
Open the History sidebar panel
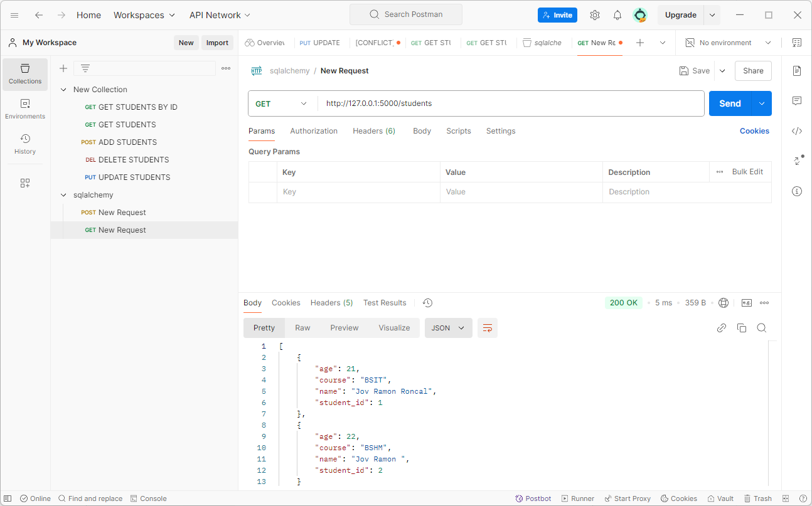point(25,144)
